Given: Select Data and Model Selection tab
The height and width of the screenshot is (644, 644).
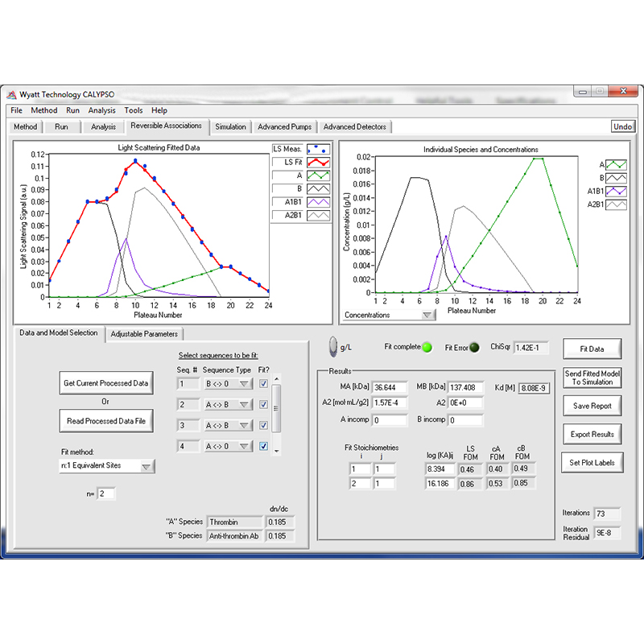Looking at the screenshot, I should tap(59, 332).
